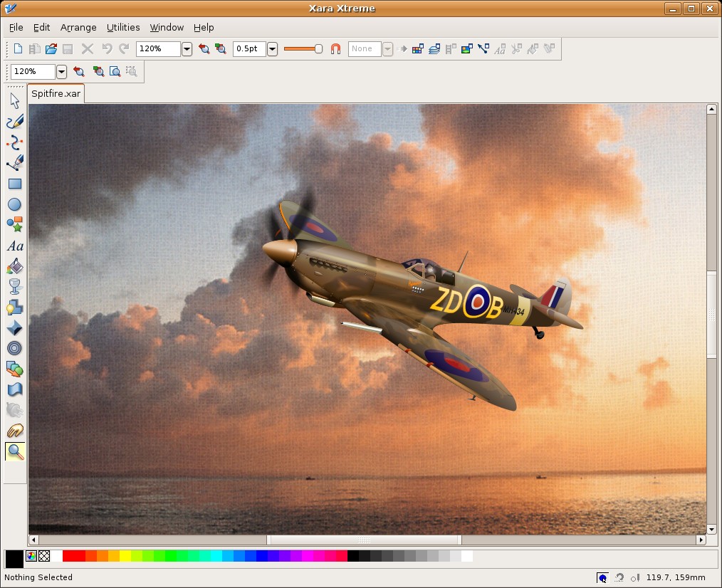
Task: Open the Help menu
Action: (x=204, y=28)
